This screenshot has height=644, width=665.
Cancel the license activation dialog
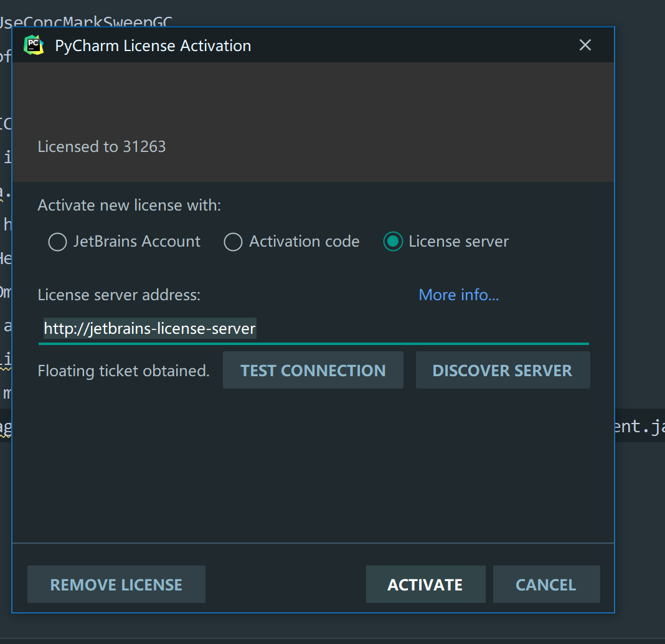click(x=546, y=584)
